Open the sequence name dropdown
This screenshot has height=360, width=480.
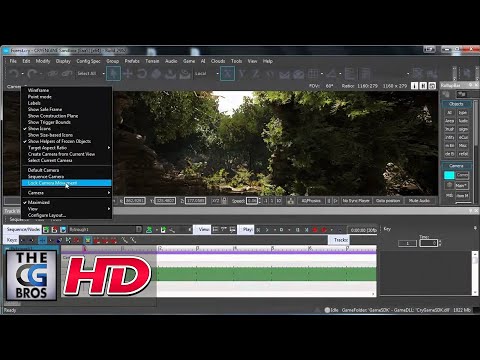pos(139,229)
